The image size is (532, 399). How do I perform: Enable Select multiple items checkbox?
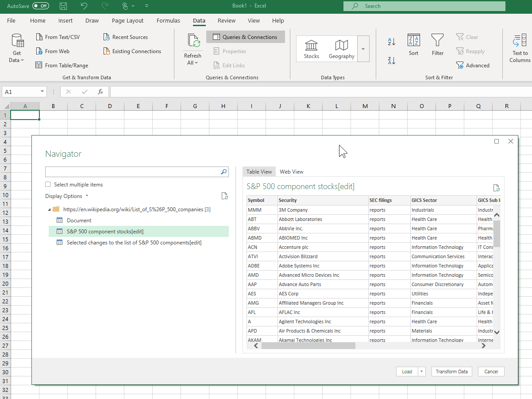pyautogui.click(x=48, y=185)
